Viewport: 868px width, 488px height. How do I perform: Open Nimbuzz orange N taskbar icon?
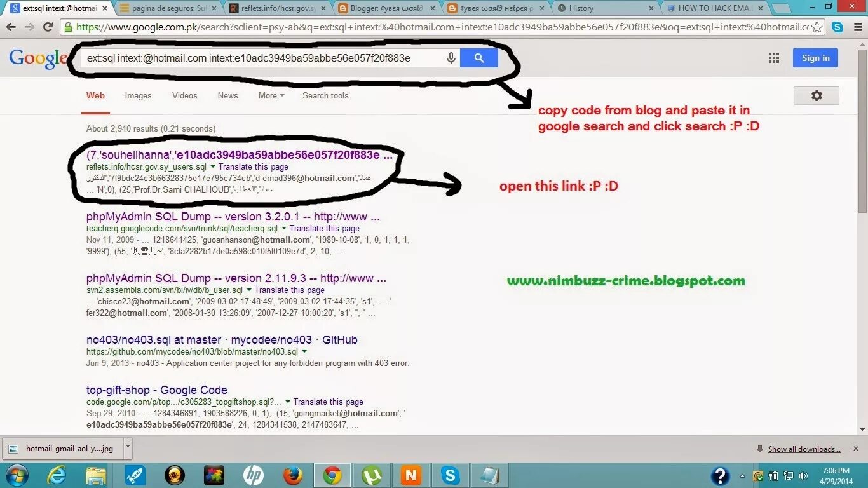[x=411, y=475]
